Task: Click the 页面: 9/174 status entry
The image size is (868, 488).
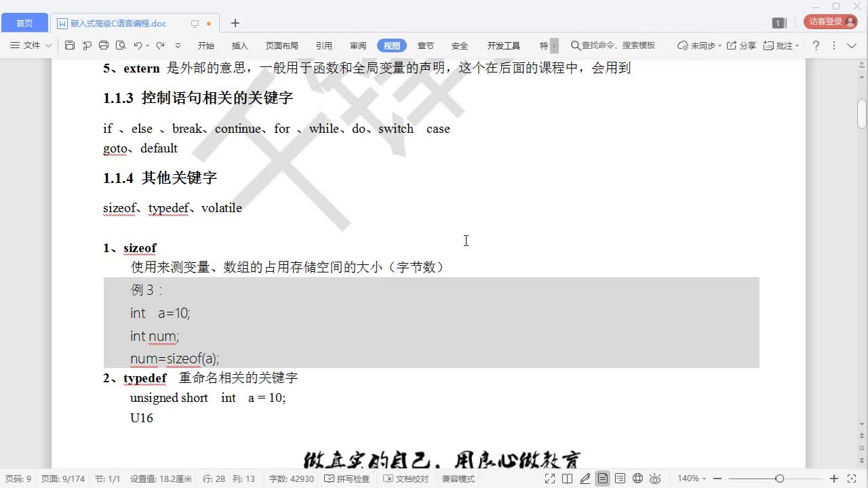Action: 63,479
